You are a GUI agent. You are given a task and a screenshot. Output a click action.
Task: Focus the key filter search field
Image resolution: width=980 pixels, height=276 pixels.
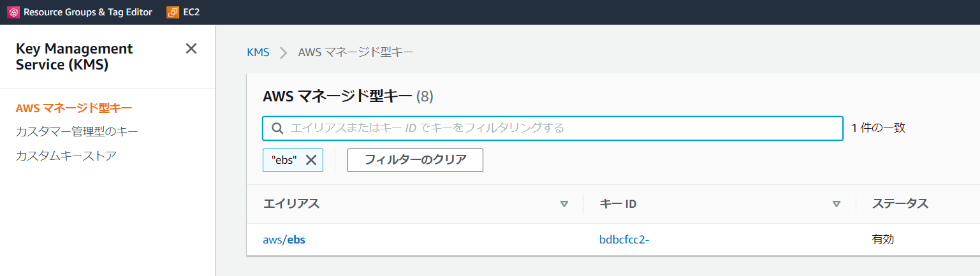pos(553,128)
